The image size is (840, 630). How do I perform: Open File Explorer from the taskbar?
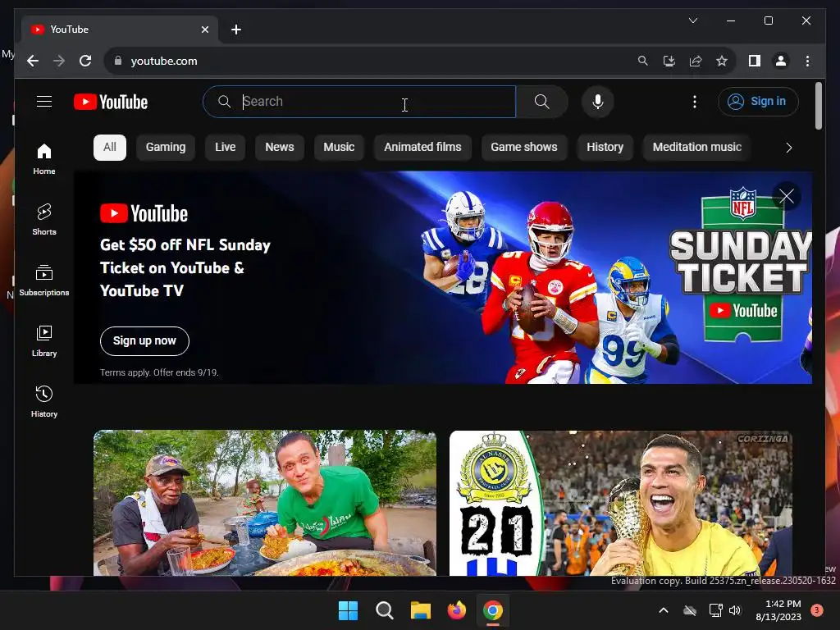click(421, 610)
